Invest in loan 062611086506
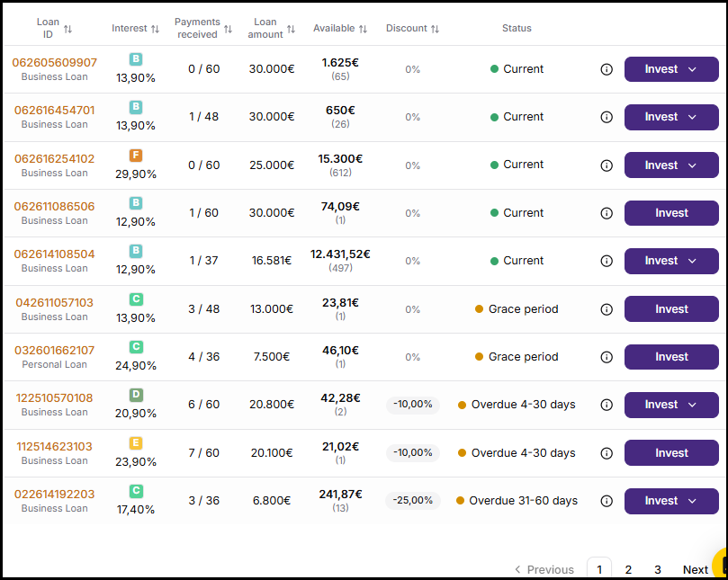This screenshot has height=580, width=728. click(x=671, y=213)
